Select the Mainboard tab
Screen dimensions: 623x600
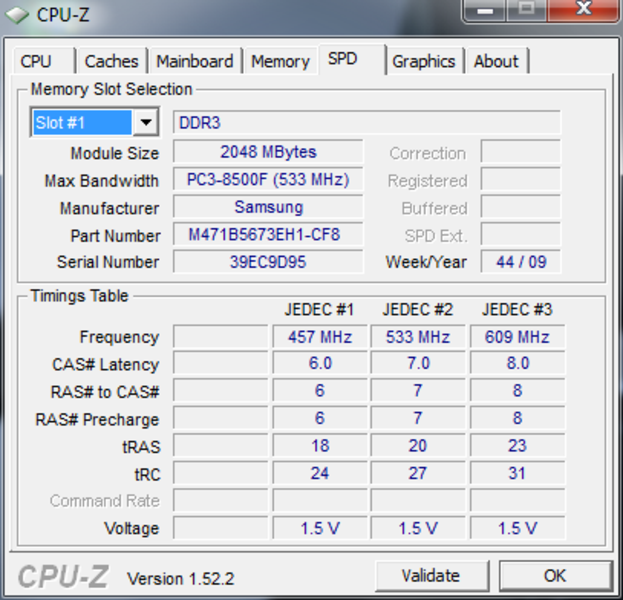point(194,61)
